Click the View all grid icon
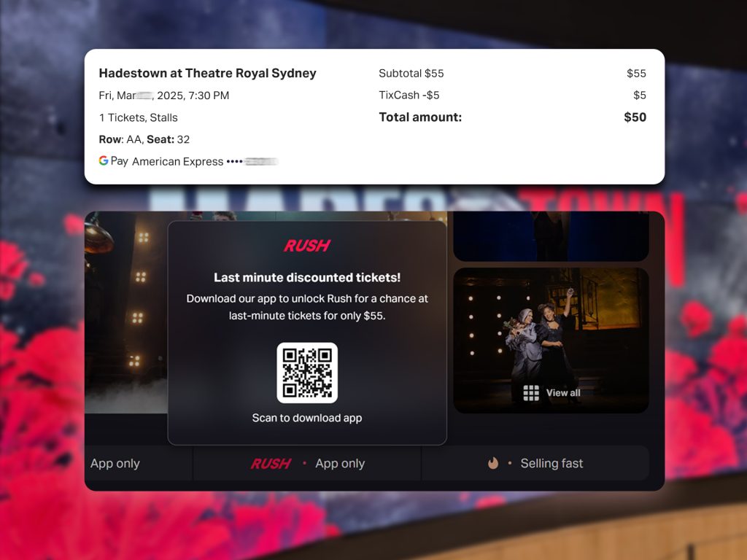The width and height of the screenshot is (747, 560). click(x=531, y=393)
